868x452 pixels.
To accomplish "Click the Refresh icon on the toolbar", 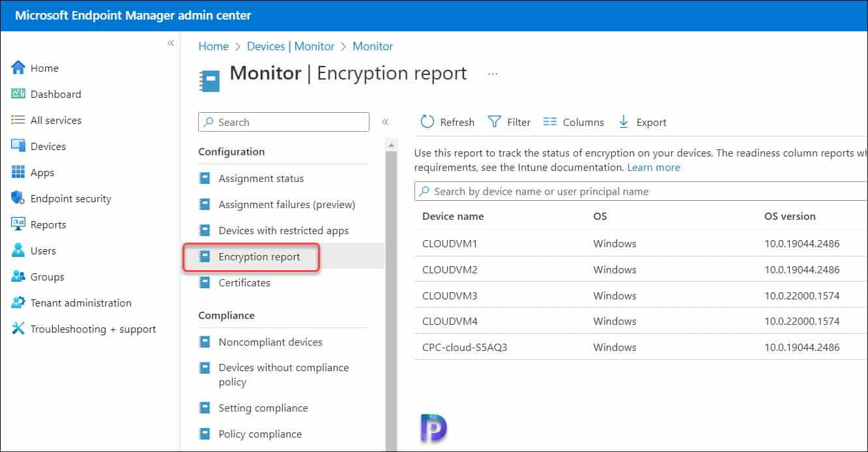I will coord(427,122).
